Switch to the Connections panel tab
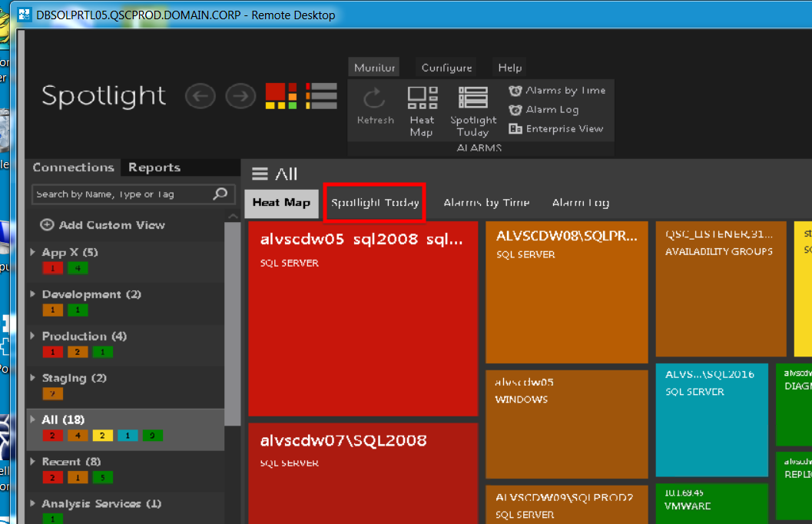Image resolution: width=812 pixels, height=524 pixels. [73, 167]
